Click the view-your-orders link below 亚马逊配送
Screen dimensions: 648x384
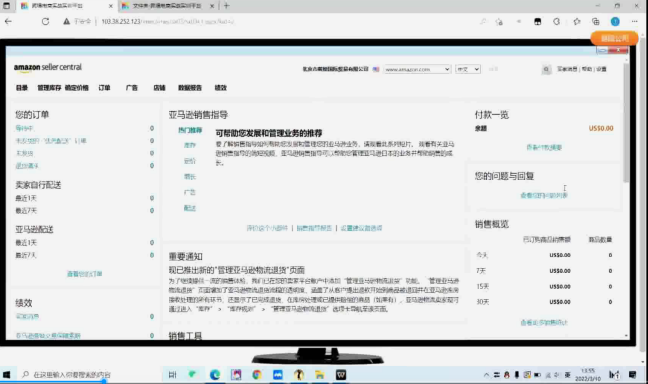[x=84, y=274]
